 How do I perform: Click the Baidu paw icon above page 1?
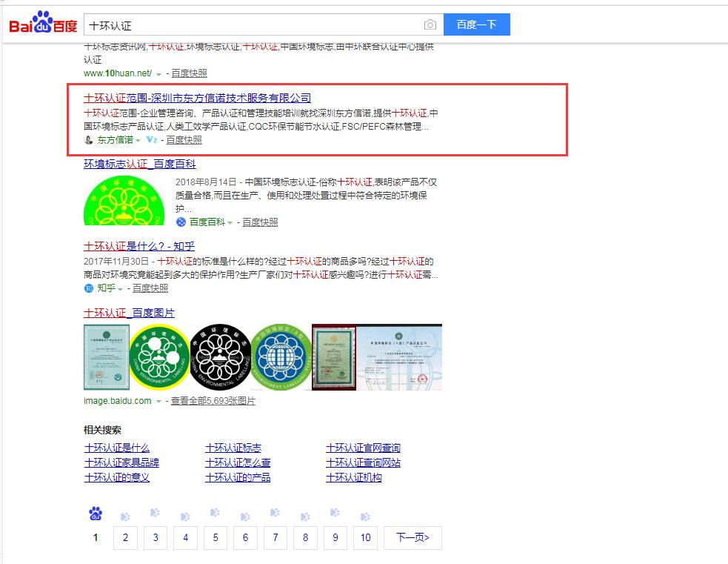95,512
